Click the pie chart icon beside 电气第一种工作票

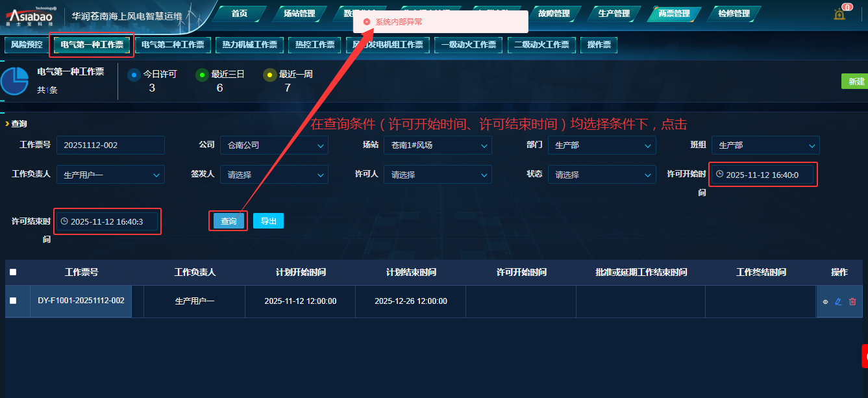pos(14,81)
